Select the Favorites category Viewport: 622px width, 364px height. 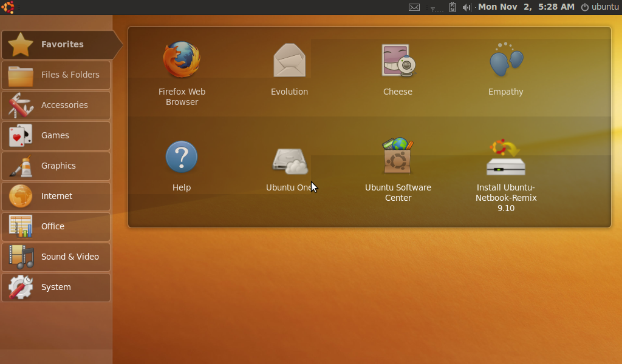(61, 44)
